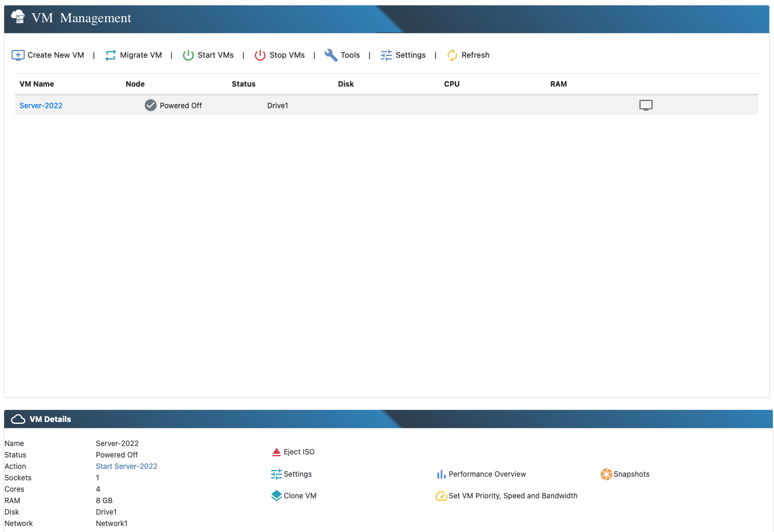Click the orange Snapshots icon

click(x=606, y=474)
